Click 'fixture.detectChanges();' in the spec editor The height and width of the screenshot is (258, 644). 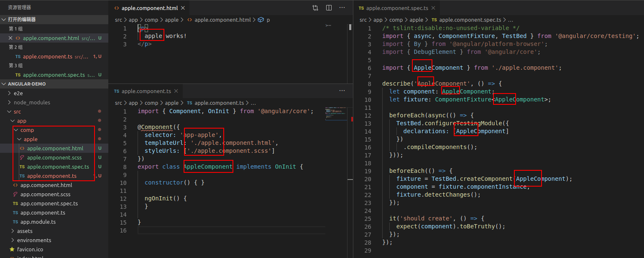(x=439, y=195)
